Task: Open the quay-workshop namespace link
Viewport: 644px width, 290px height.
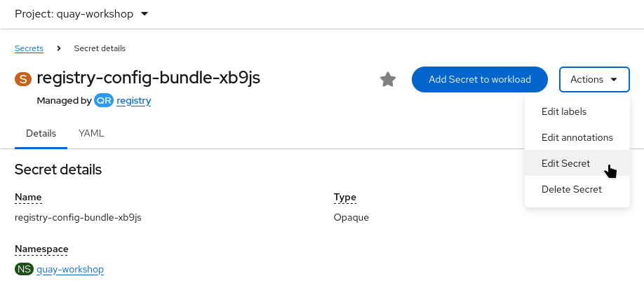Action: [x=70, y=269]
